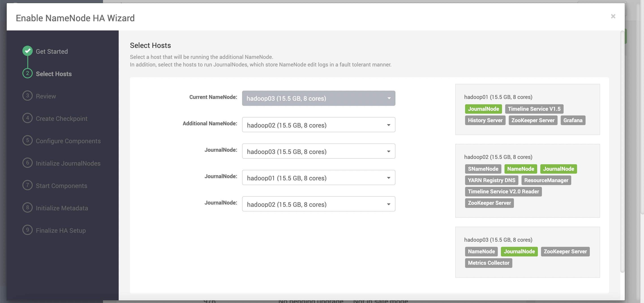Open the last JournalNode dropdown showing hadoop02
The width and height of the screenshot is (644, 303).
click(318, 204)
